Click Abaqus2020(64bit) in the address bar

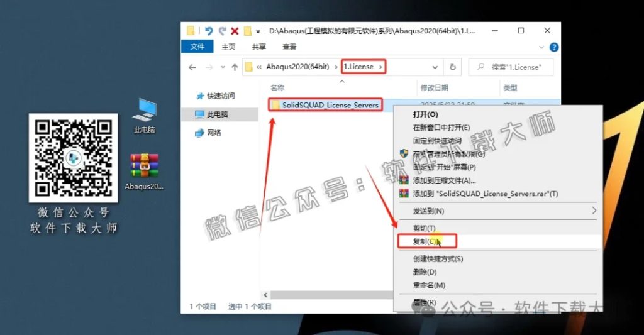[297, 67]
